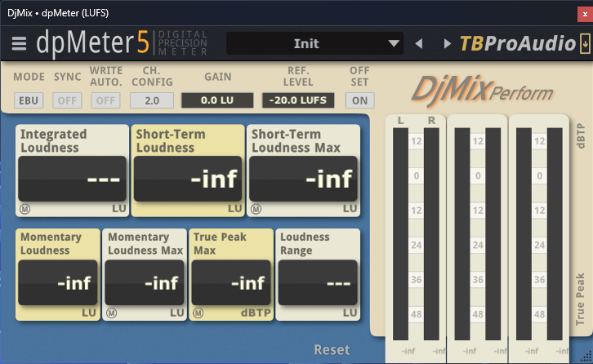This screenshot has height=364, width=593.
Task: Click the Integrated Loudness M icon
Action: click(x=25, y=209)
